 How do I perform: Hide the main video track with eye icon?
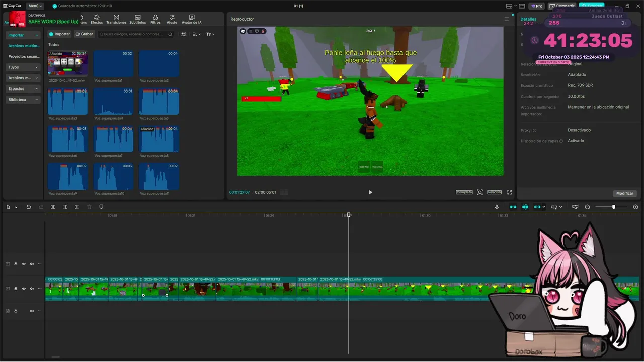[23, 289]
